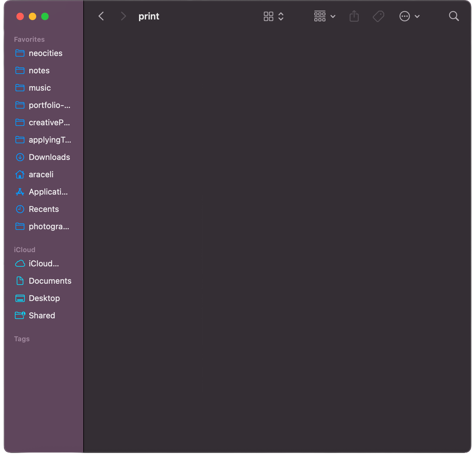Click the Documents page icon
Screen dimensions: 476x456
(x=20, y=281)
